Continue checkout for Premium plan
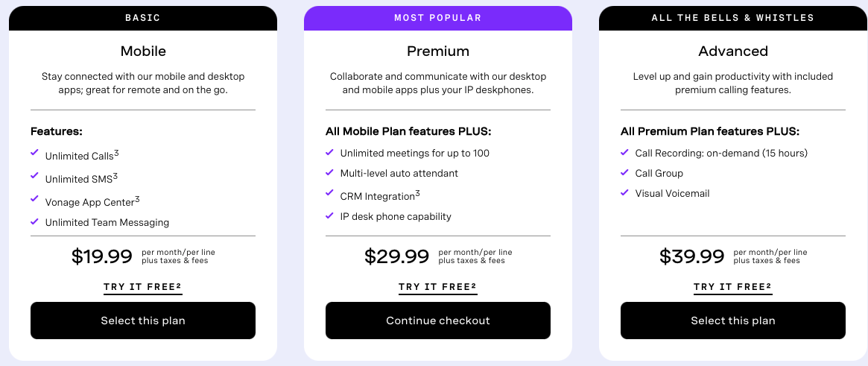 438,321
